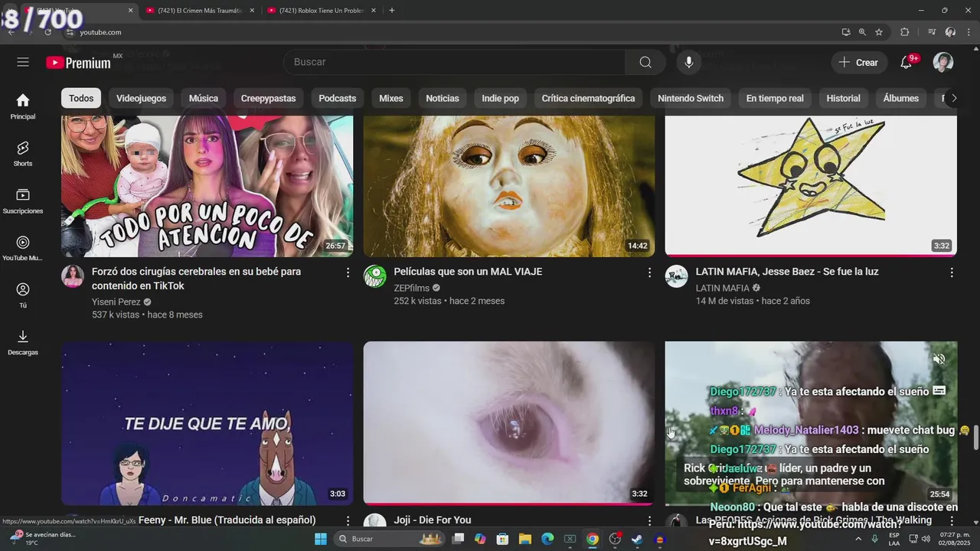Click the search magnifier button
The height and width of the screenshot is (551, 980).
[645, 62]
